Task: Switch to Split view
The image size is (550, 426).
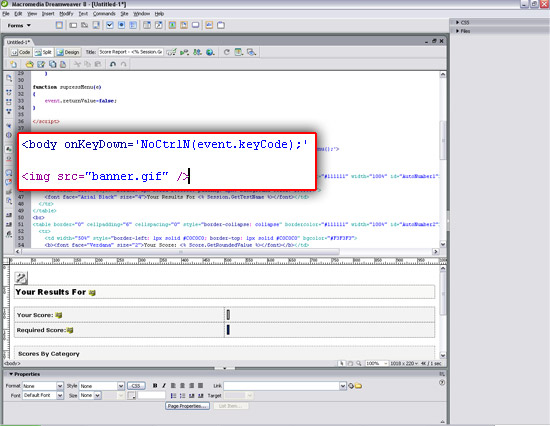Action: tap(43, 52)
